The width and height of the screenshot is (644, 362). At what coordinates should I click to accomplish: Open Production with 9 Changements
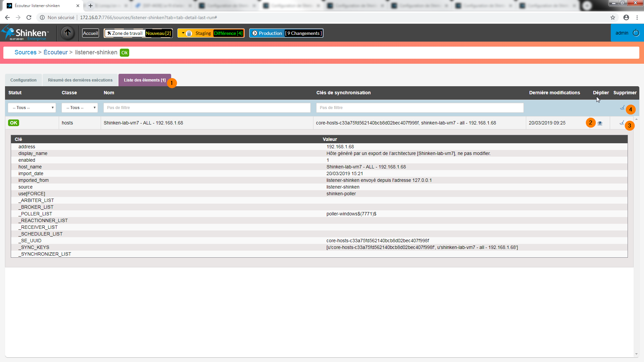click(x=286, y=33)
